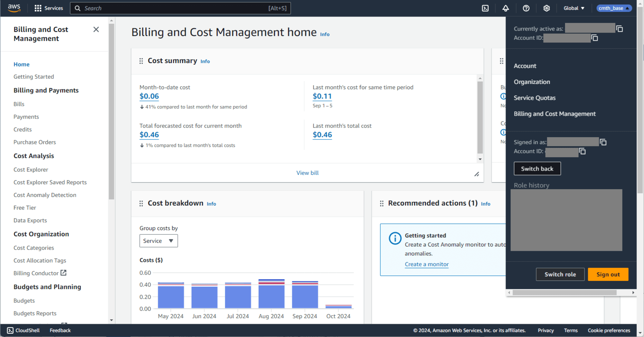Open the help question mark menu

pos(526,8)
